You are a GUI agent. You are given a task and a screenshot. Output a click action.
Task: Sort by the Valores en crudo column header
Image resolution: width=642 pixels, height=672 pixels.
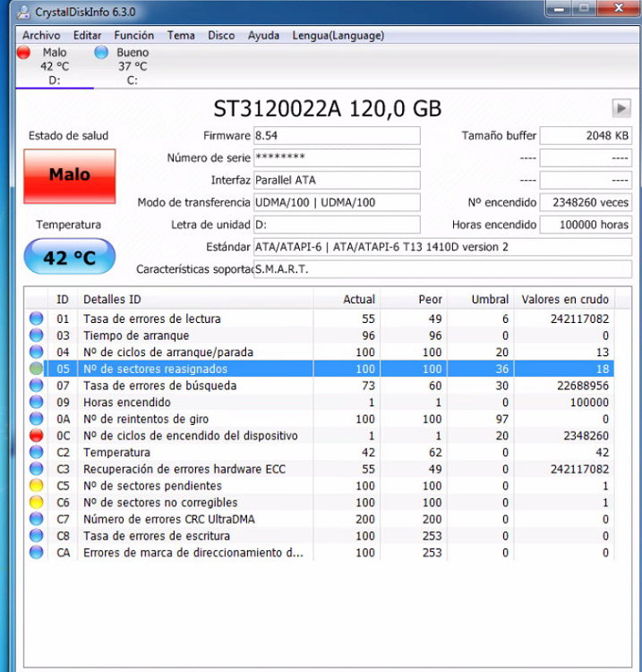[564, 299]
